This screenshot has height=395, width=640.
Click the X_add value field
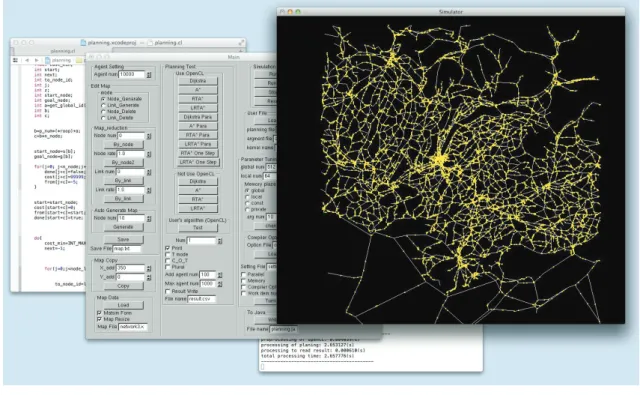[131, 269]
